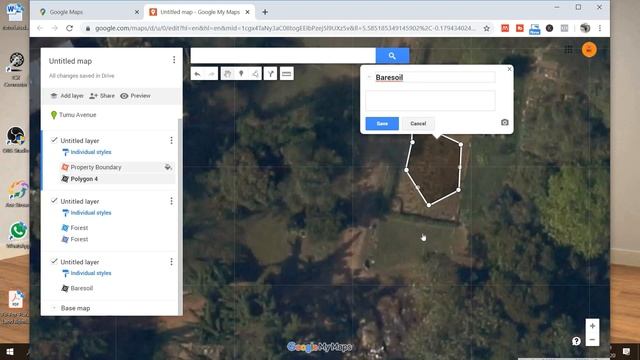Choose the add marker tool

pyautogui.click(x=241, y=74)
